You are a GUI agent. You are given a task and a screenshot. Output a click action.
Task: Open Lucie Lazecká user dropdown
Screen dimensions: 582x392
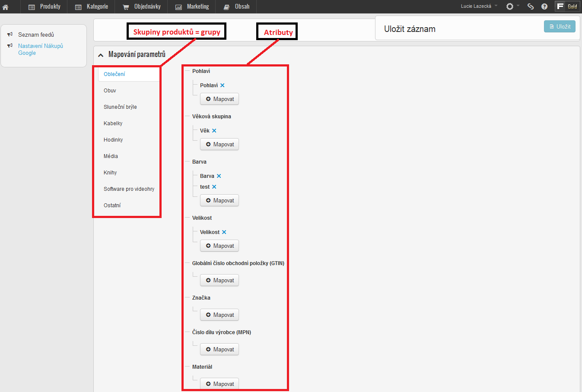[x=479, y=6]
